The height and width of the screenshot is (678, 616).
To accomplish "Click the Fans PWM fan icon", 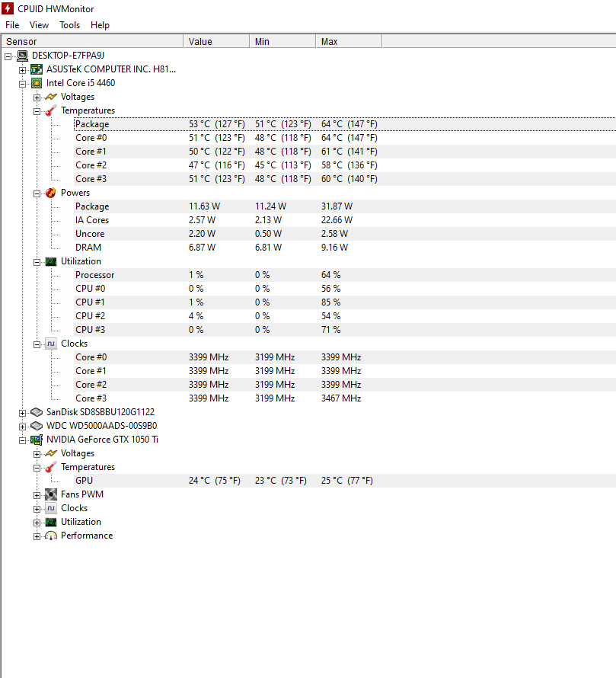I will 51,494.
